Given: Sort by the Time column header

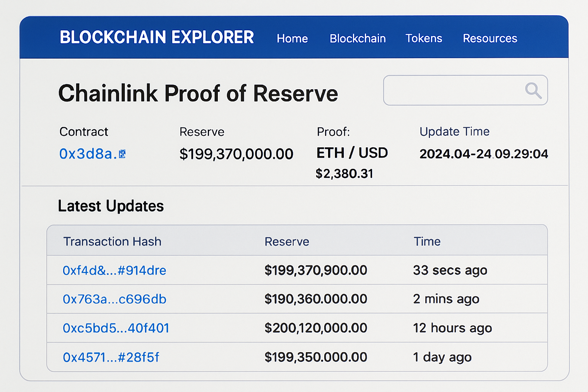Looking at the screenshot, I should (x=427, y=241).
